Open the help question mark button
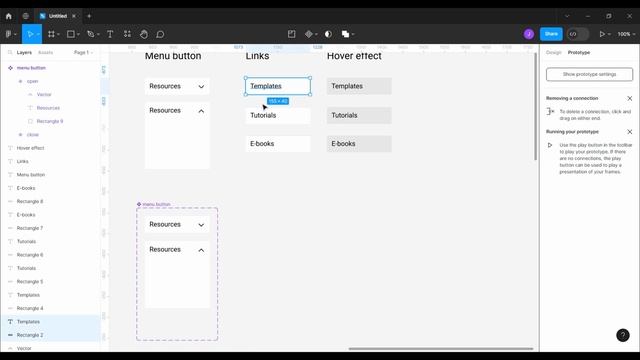The width and height of the screenshot is (640, 360). 623,335
